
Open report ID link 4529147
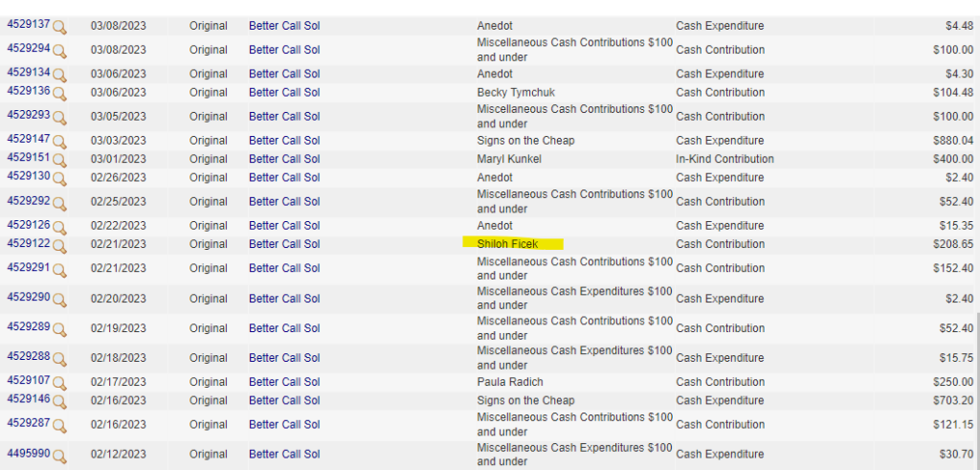point(29,139)
